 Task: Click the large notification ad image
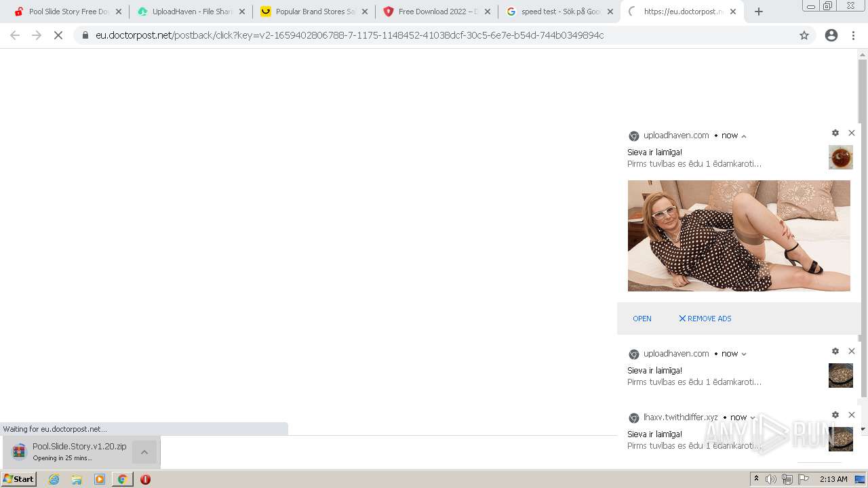[738, 236]
